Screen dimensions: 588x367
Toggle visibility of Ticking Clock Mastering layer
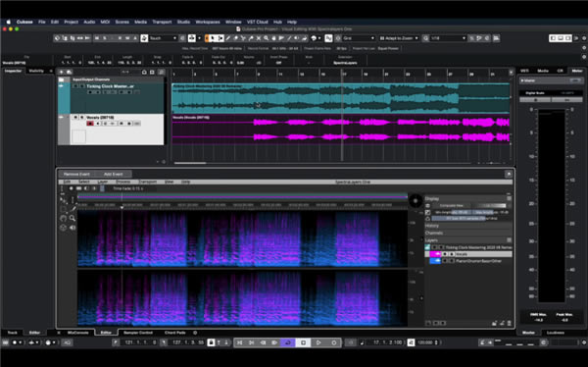tap(434, 247)
